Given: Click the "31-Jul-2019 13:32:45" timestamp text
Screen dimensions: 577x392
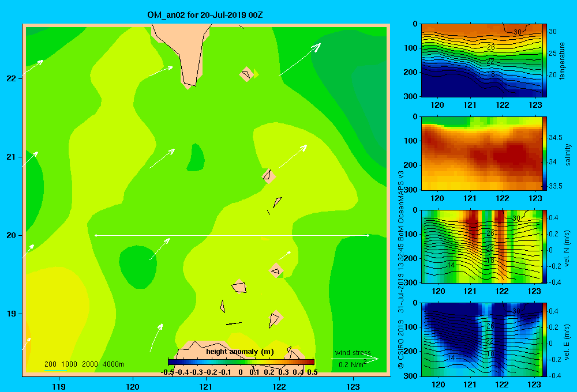Looking at the screenshot, I should click(401, 278).
